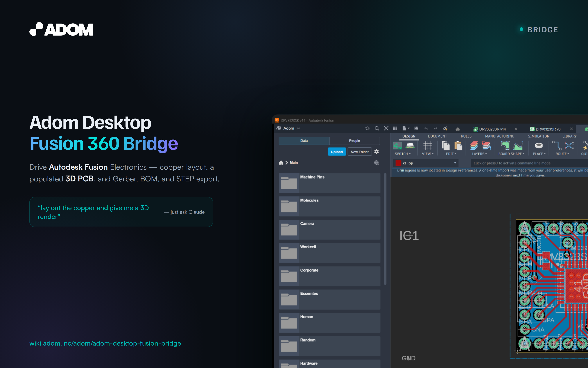
Task: Click the Board Shape outline icon
Action: coord(505,146)
